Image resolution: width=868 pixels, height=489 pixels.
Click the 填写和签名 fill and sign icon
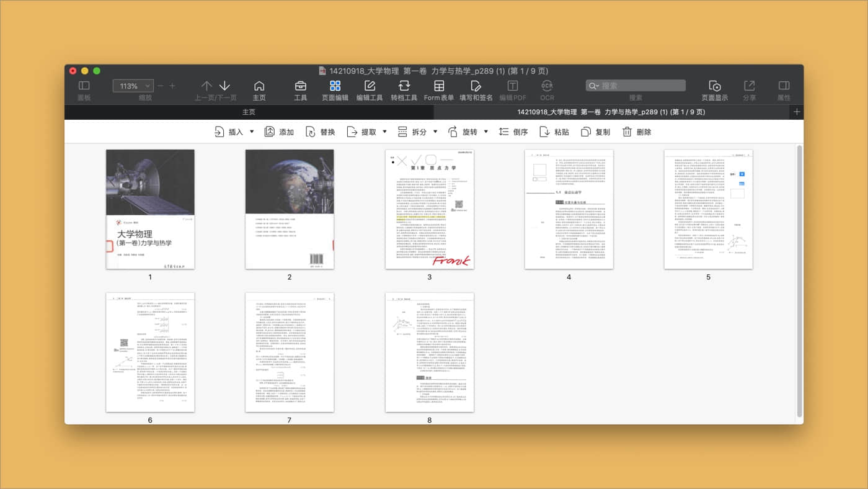(x=476, y=86)
